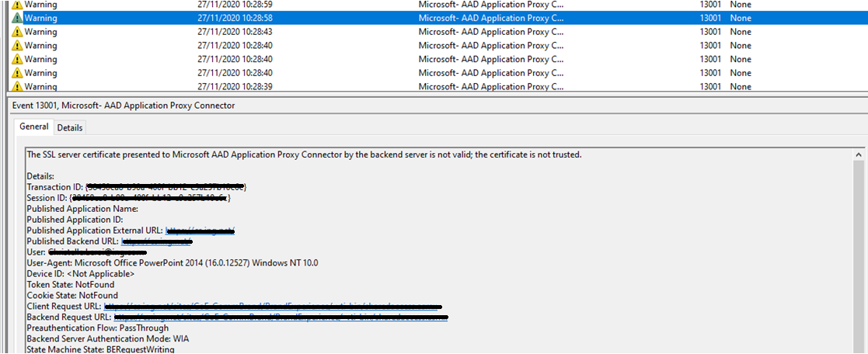Click State Machine State: BERequestWriting line

(x=100, y=349)
